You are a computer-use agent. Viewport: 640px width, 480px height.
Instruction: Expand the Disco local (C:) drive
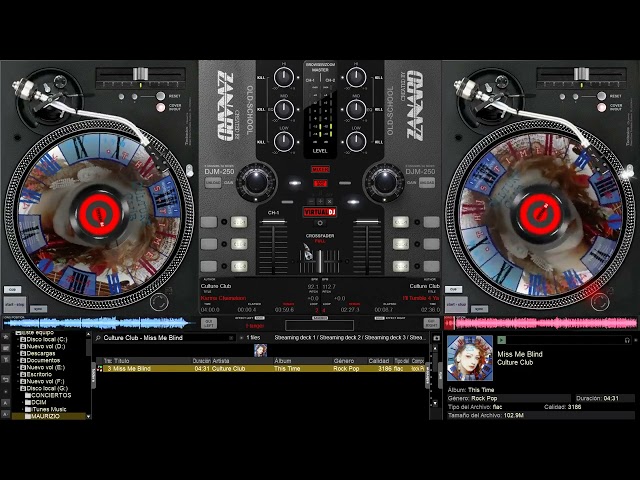tap(18, 340)
